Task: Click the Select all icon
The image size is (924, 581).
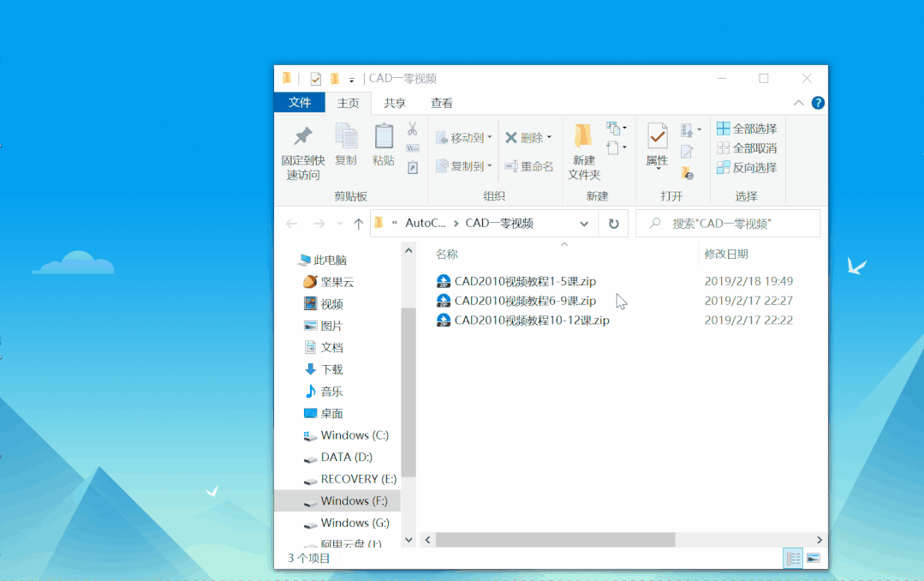Action: [723, 129]
